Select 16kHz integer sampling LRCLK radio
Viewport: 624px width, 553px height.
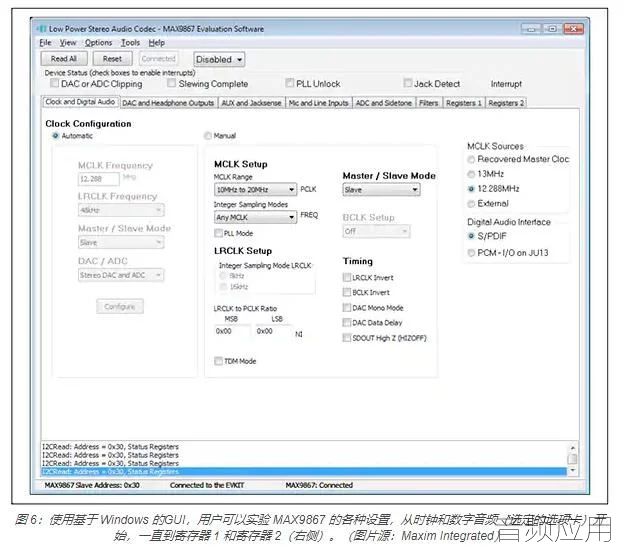(x=223, y=287)
